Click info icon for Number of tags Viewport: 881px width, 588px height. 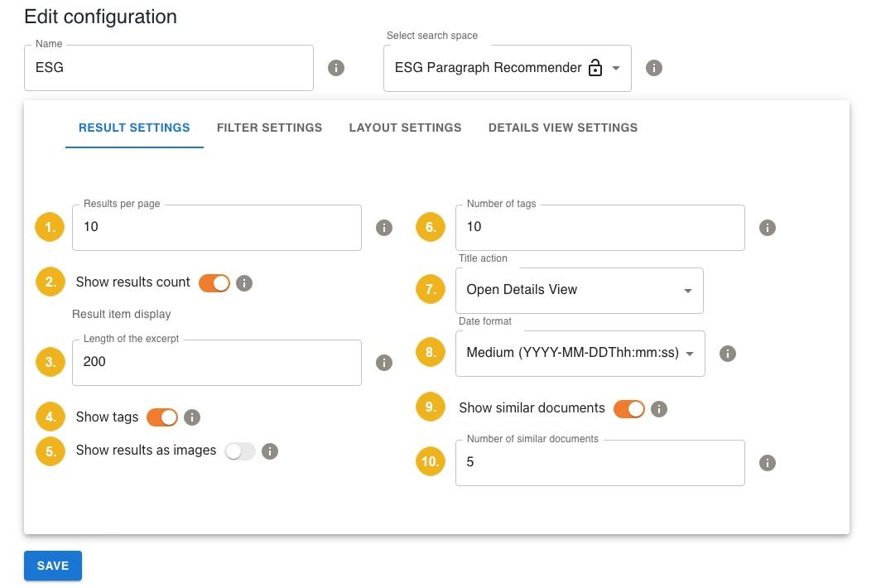[x=768, y=228]
